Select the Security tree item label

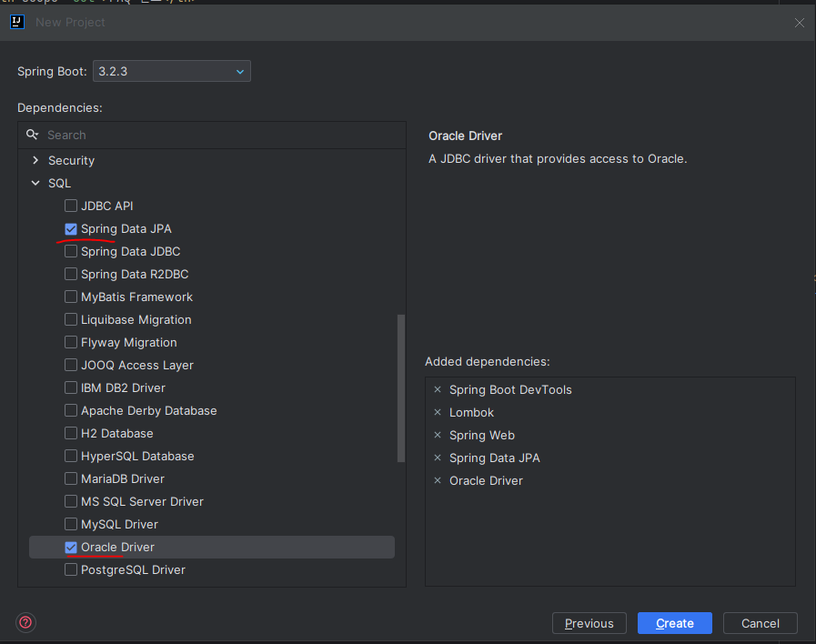coord(71,160)
